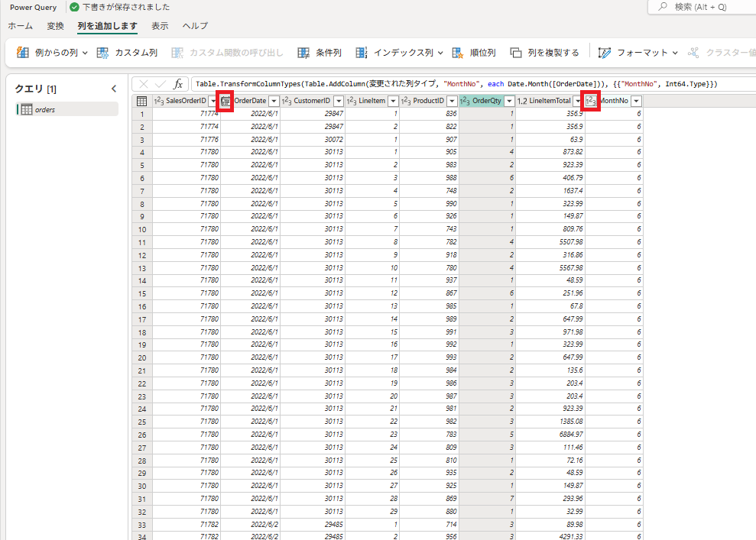Image resolution: width=756 pixels, height=540 pixels.
Task: Select the MonthNo column header
Action: click(614, 101)
